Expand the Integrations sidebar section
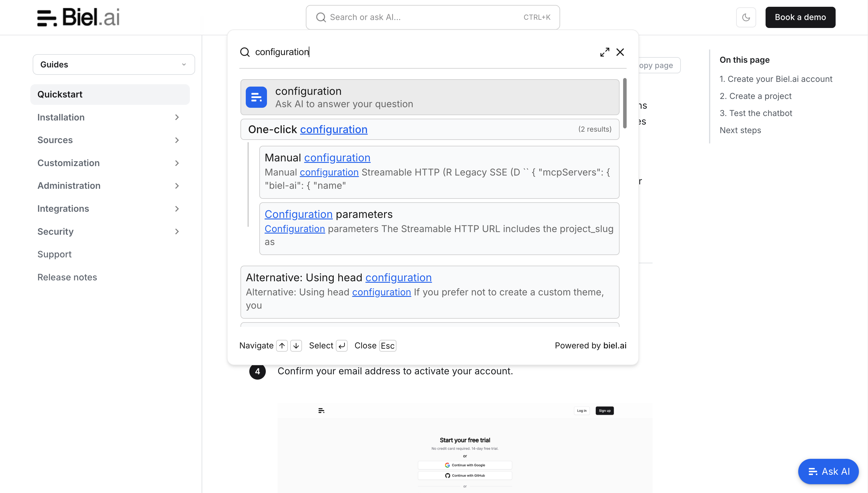This screenshot has width=868, height=493. pyautogui.click(x=108, y=209)
